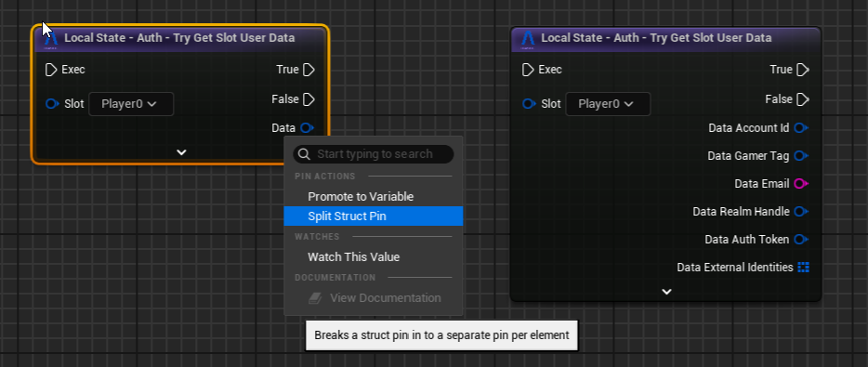
Task: Open Slot Player0 dropdown on left node
Action: (x=131, y=104)
